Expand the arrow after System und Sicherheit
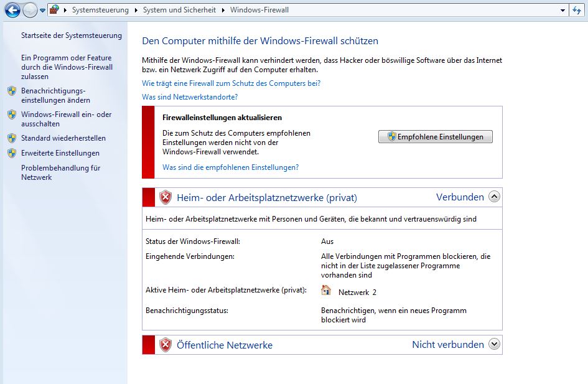588x384 pixels. [x=223, y=10]
